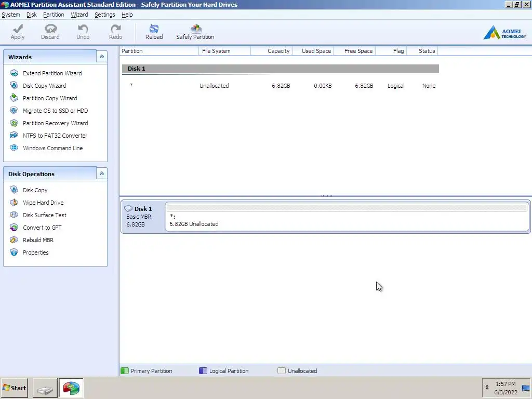Select the Unallocated partition row in list
The height and width of the screenshot is (399, 532).
tap(280, 86)
